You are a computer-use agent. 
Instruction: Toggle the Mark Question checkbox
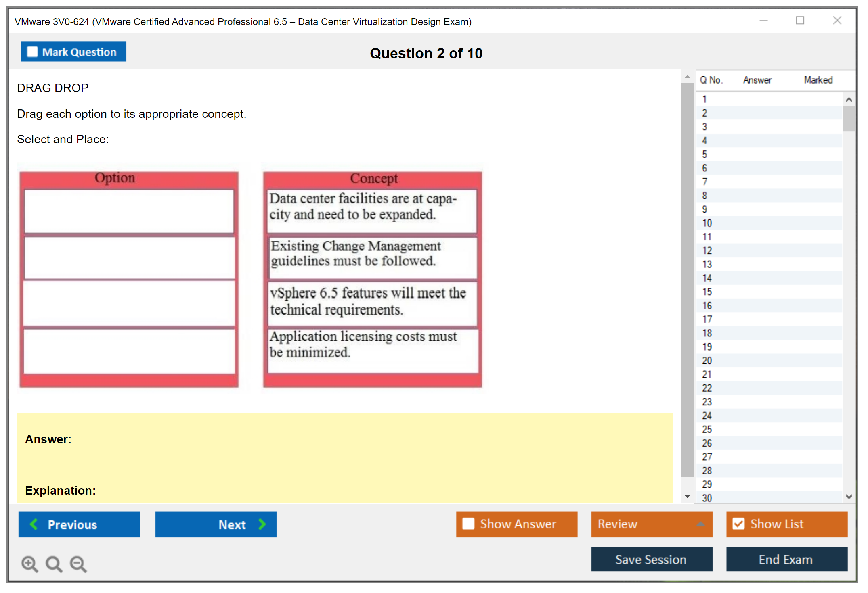click(32, 52)
